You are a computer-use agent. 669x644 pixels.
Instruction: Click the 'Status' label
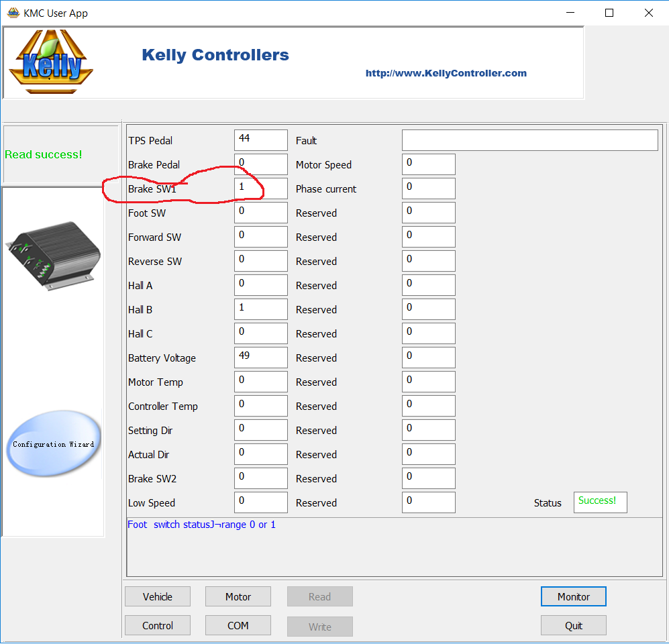click(x=548, y=503)
